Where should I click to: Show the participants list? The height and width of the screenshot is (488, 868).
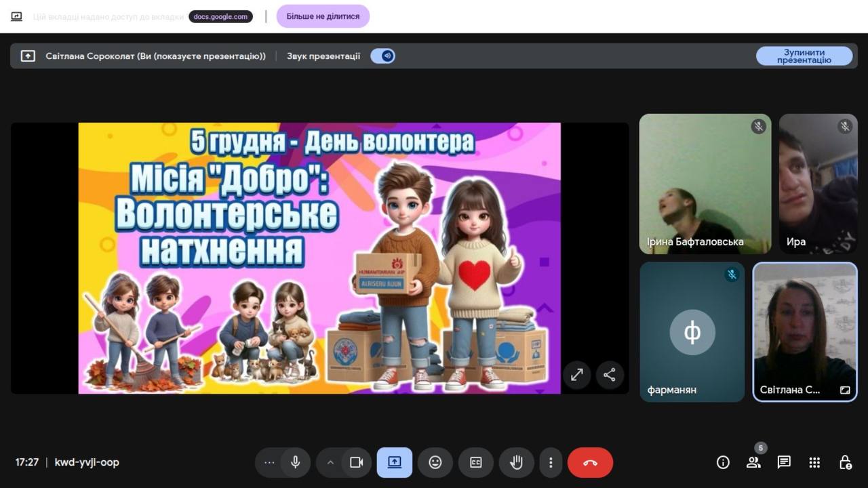[753, 463]
